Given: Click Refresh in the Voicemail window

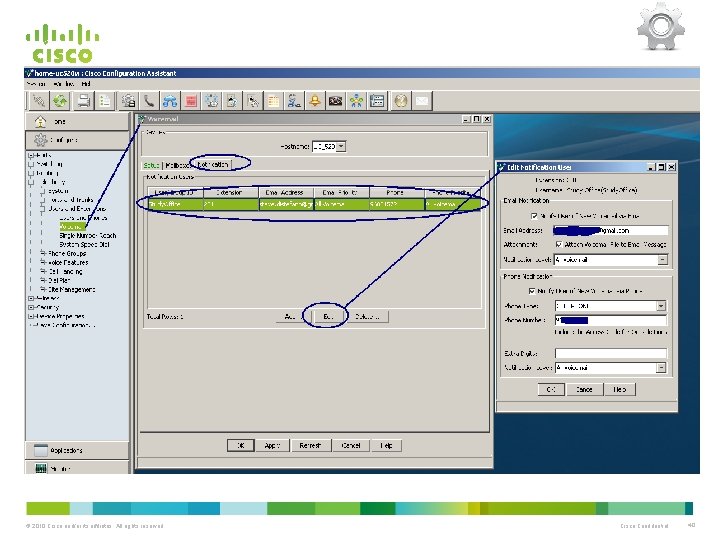Looking at the screenshot, I should pos(311,445).
